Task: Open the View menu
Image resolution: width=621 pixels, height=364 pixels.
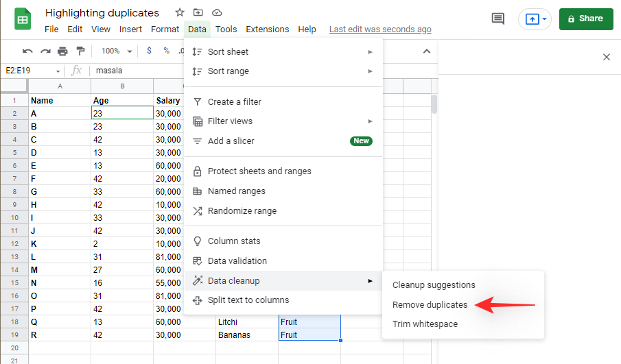Action: click(x=101, y=29)
